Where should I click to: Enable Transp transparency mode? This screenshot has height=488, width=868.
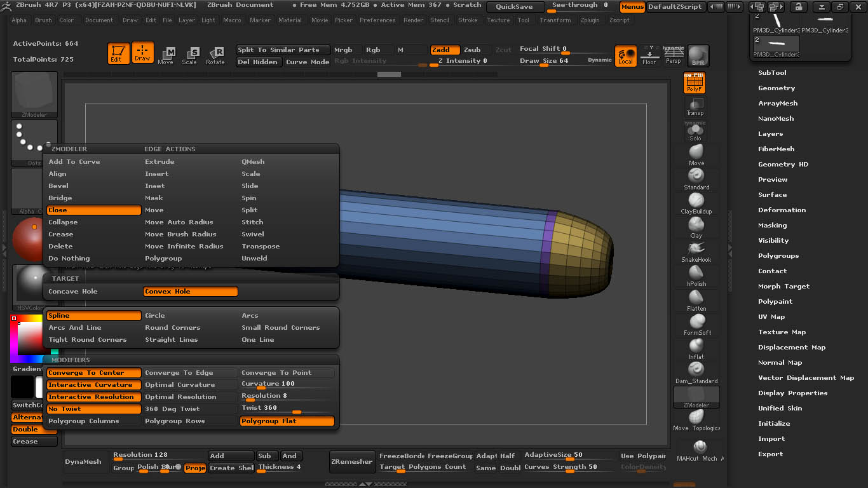coord(695,106)
